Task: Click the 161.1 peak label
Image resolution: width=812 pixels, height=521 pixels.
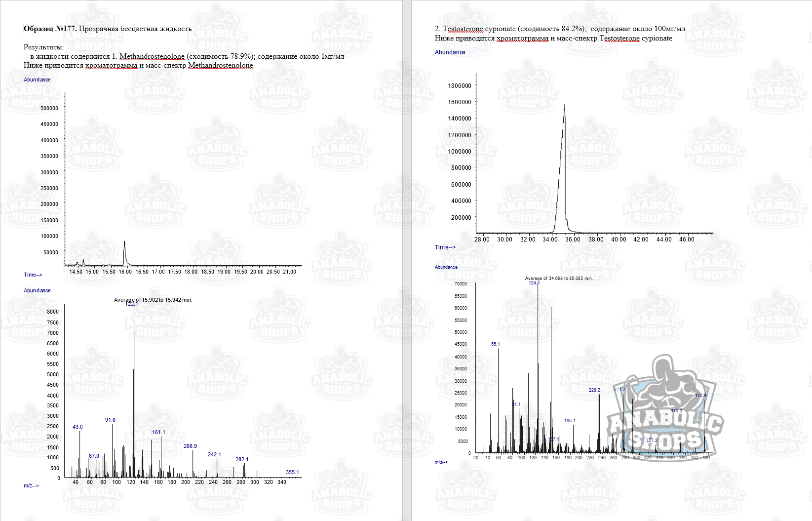Action: coord(158,432)
